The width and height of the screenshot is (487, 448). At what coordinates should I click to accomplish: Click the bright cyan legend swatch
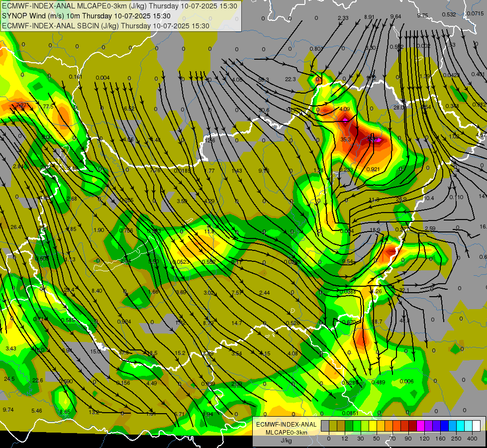point(460,426)
